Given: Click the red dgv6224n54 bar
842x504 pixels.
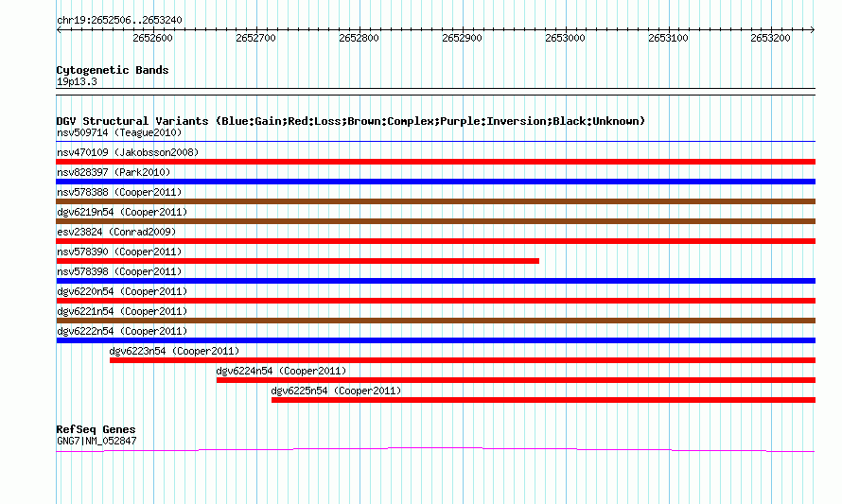Looking at the screenshot, I should [516, 380].
